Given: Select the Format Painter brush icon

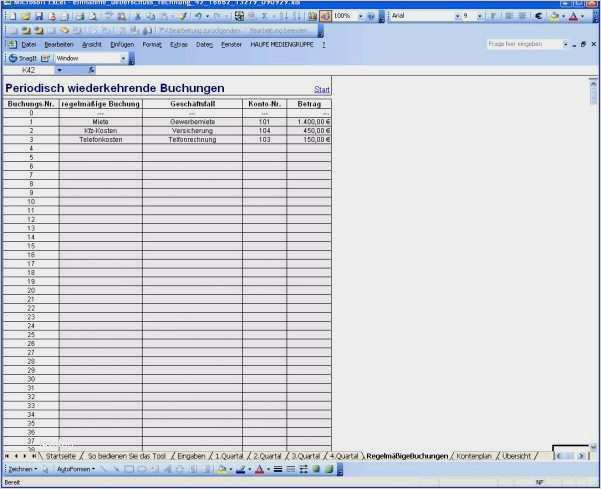Looking at the screenshot, I should point(183,16).
